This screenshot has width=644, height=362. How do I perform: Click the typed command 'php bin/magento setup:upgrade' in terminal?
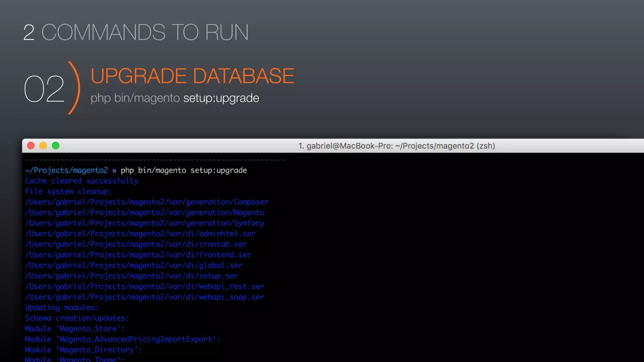tap(184, 170)
